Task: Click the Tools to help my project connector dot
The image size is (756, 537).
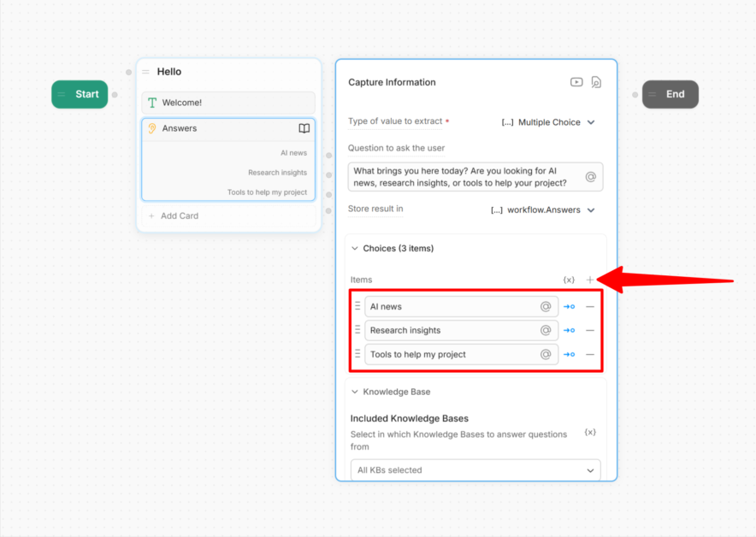Action: pyautogui.click(x=328, y=195)
